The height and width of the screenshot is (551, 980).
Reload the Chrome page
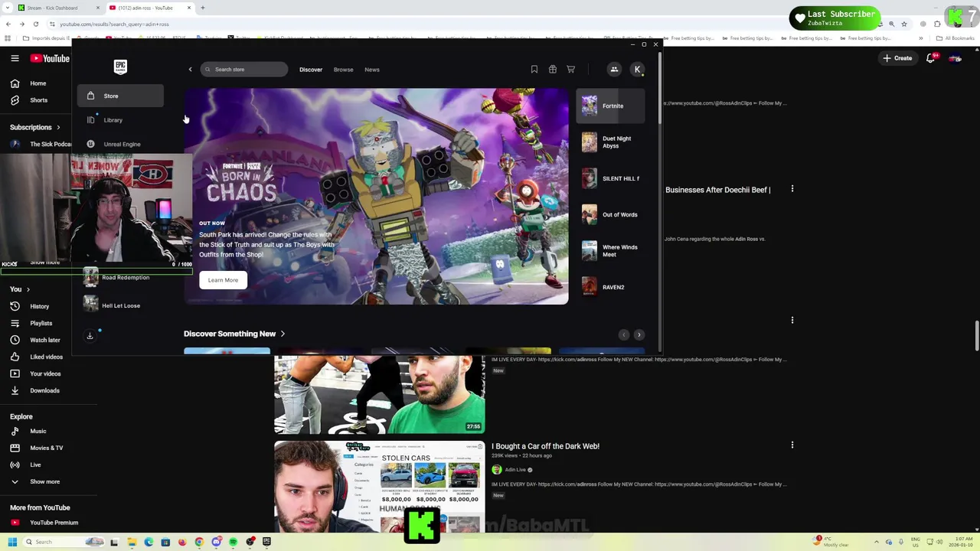pyautogui.click(x=36, y=24)
